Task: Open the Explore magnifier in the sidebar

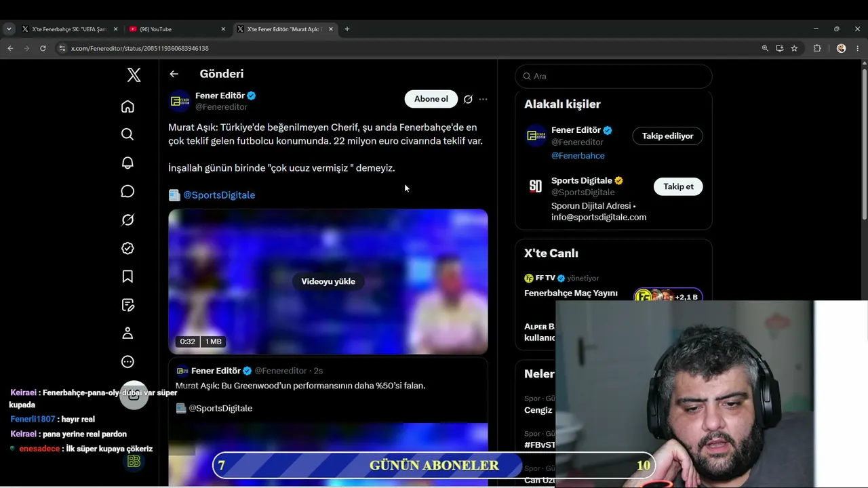Action: point(127,134)
